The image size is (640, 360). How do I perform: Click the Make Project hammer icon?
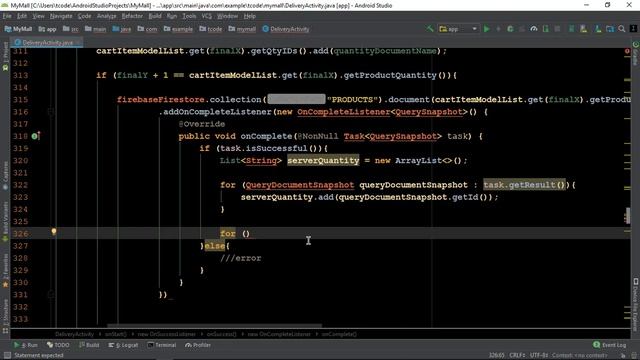click(x=430, y=29)
